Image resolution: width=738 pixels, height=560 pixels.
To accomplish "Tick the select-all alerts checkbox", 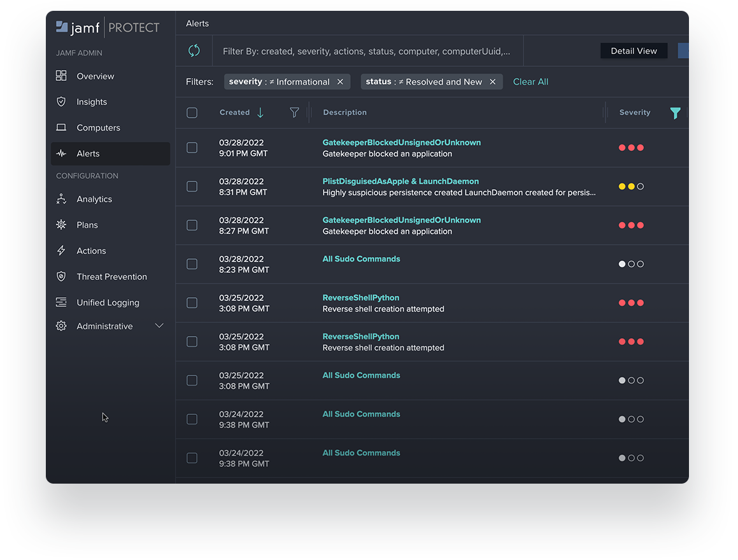I will pyautogui.click(x=192, y=113).
